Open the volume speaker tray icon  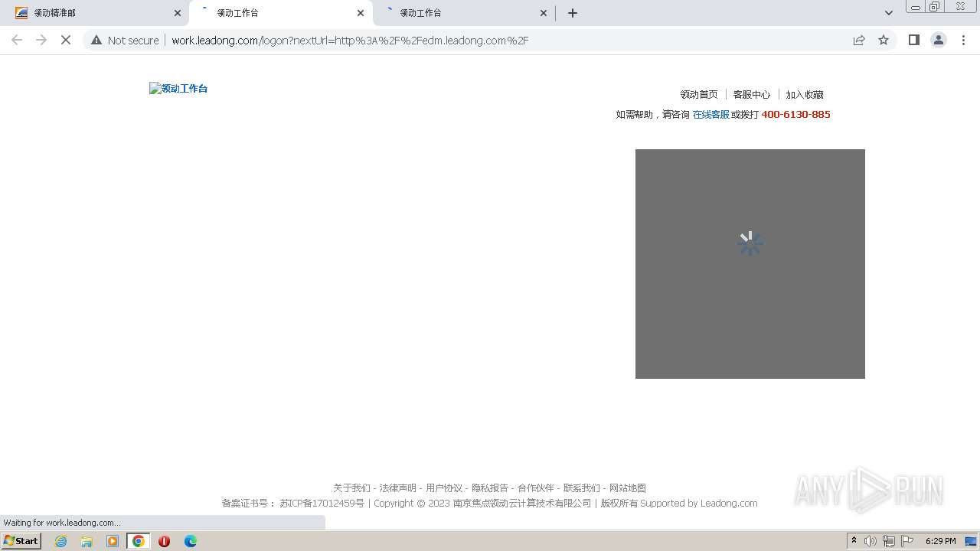click(871, 541)
